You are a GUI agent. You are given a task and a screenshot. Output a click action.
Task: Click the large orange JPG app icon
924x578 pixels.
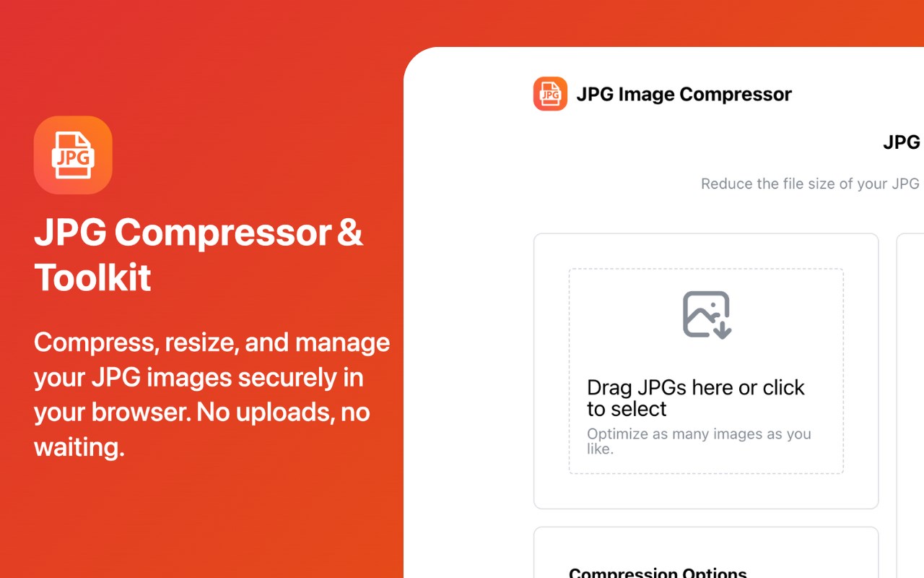(x=73, y=155)
